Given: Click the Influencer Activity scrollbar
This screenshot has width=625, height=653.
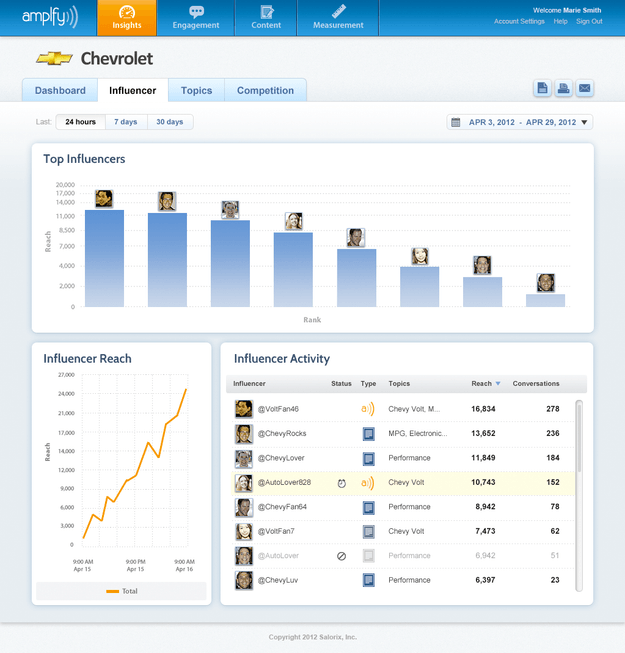Looking at the screenshot, I should tap(579, 496).
